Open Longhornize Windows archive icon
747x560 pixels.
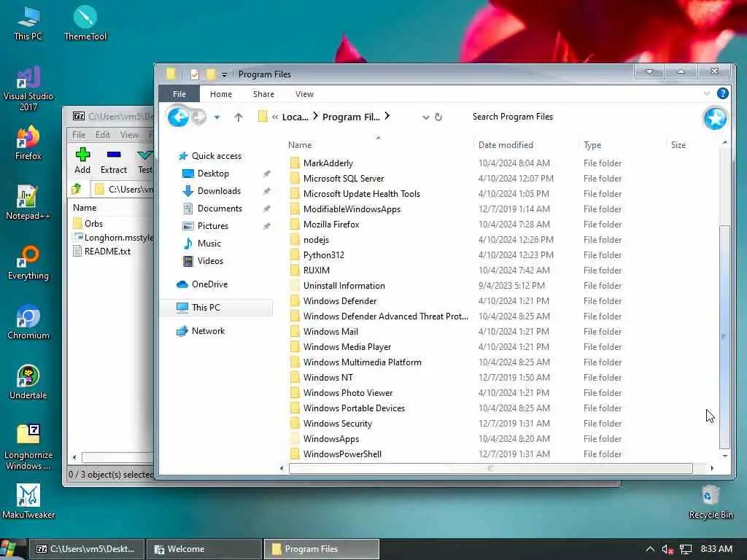[28, 447]
